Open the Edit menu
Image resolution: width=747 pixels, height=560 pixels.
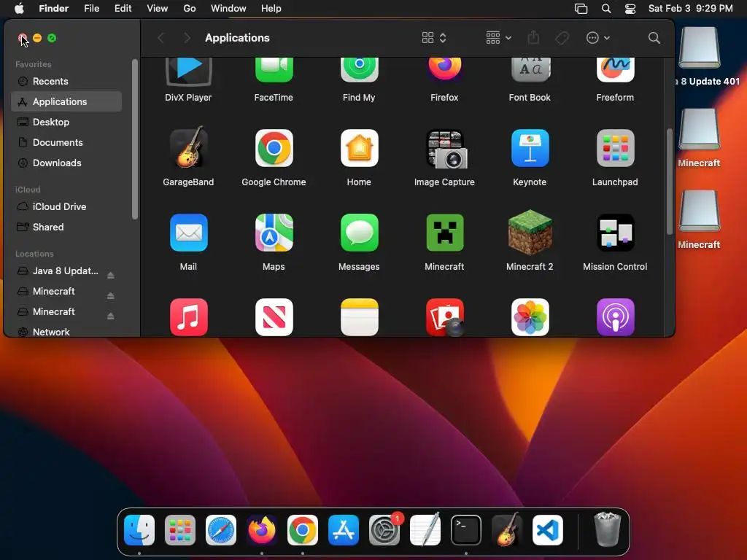(123, 9)
